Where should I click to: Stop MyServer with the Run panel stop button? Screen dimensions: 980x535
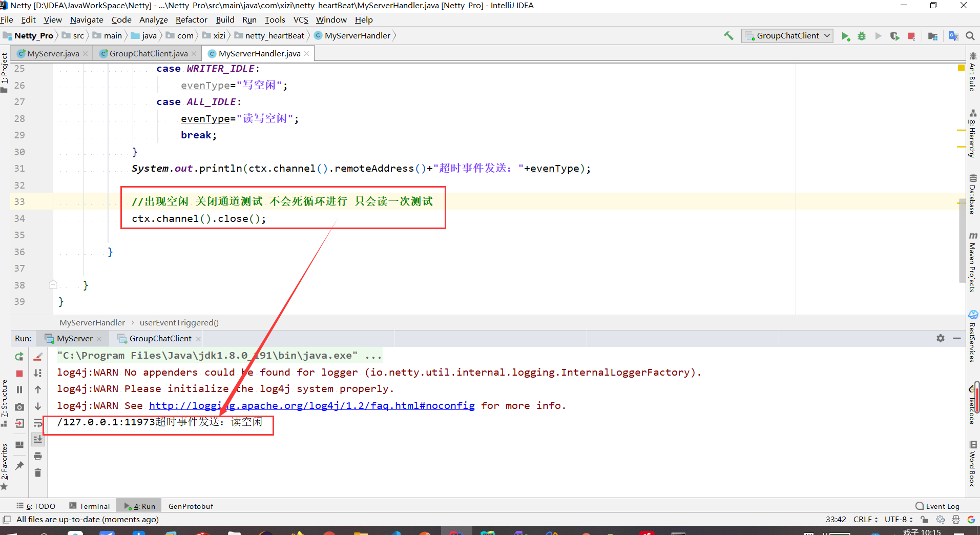pyautogui.click(x=19, y=373)
